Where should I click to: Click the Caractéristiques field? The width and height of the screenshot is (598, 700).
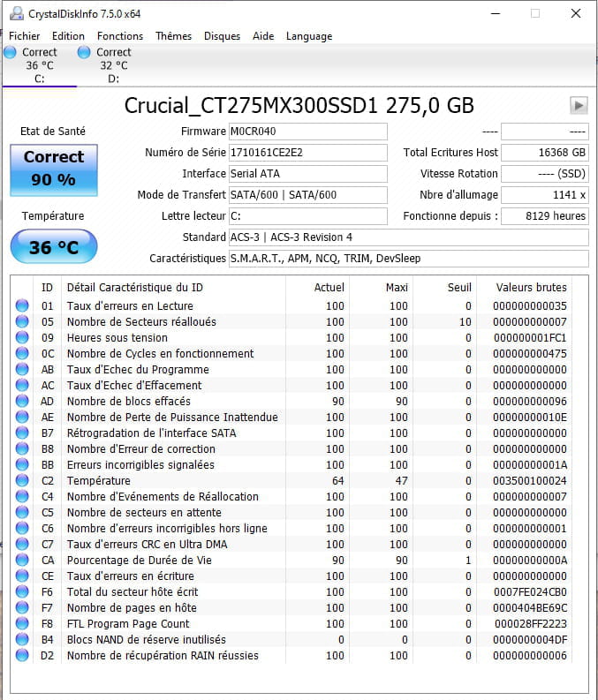coord(409,259)
